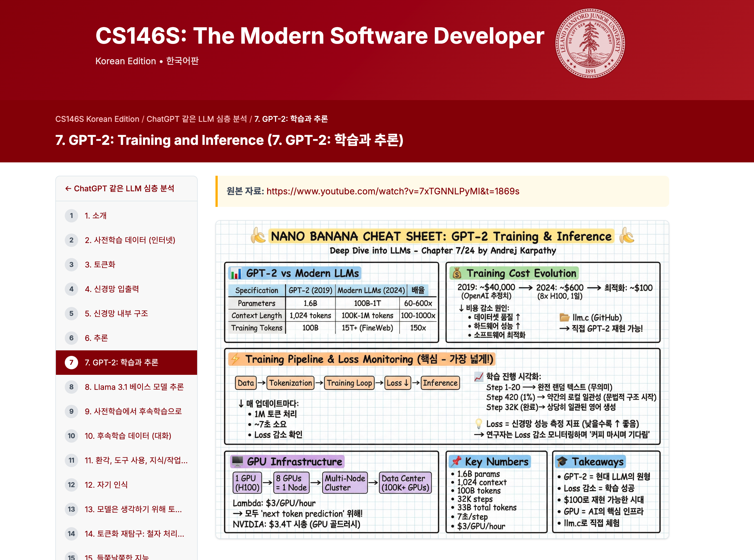
Task: Click the "원본 자료:" label
Action: [x=245, y=191]
